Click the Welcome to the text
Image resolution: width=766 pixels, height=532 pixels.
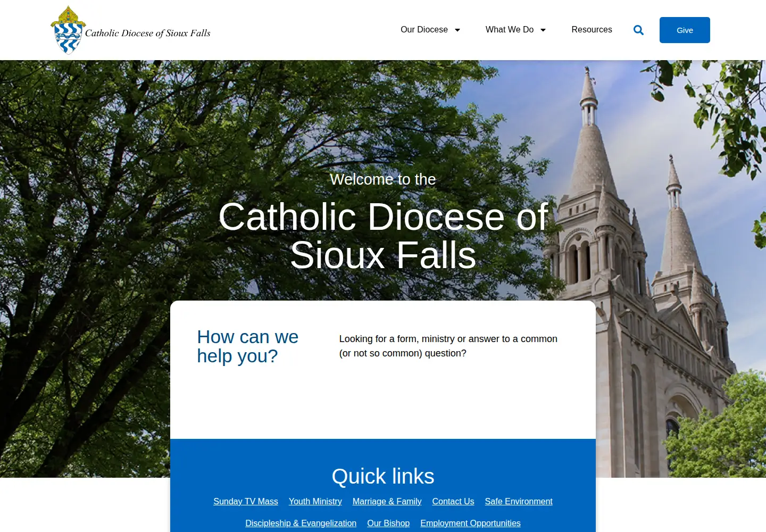coord(383,179)
